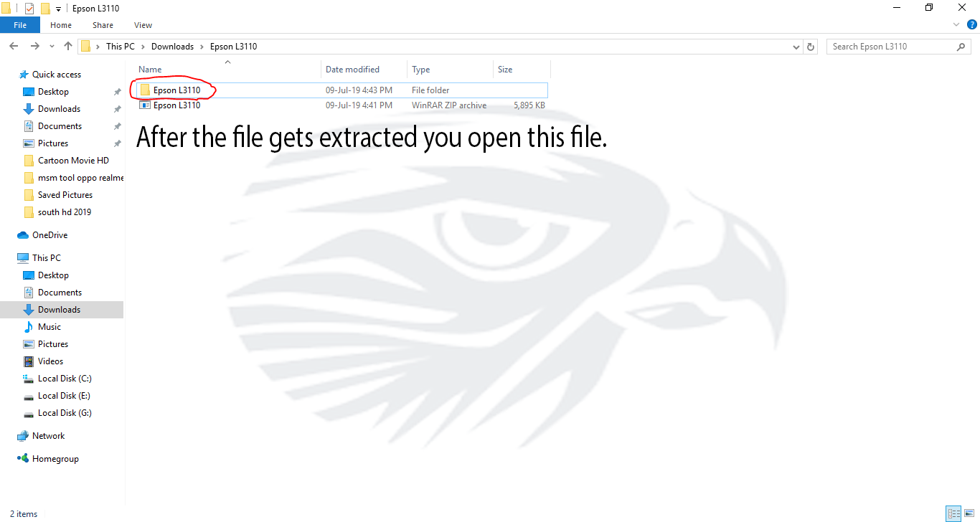Open Documents under This PC
This screenshot has height=522, width=980.
point(60,293)
